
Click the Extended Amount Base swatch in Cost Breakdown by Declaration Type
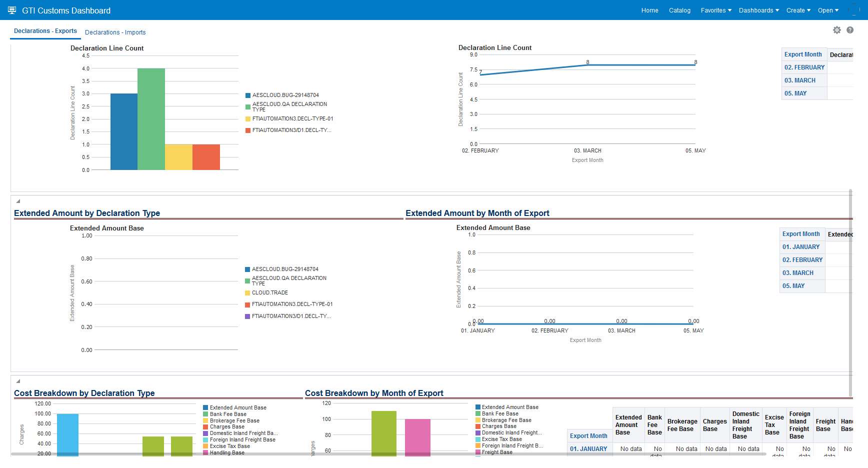tap(205, 408)
